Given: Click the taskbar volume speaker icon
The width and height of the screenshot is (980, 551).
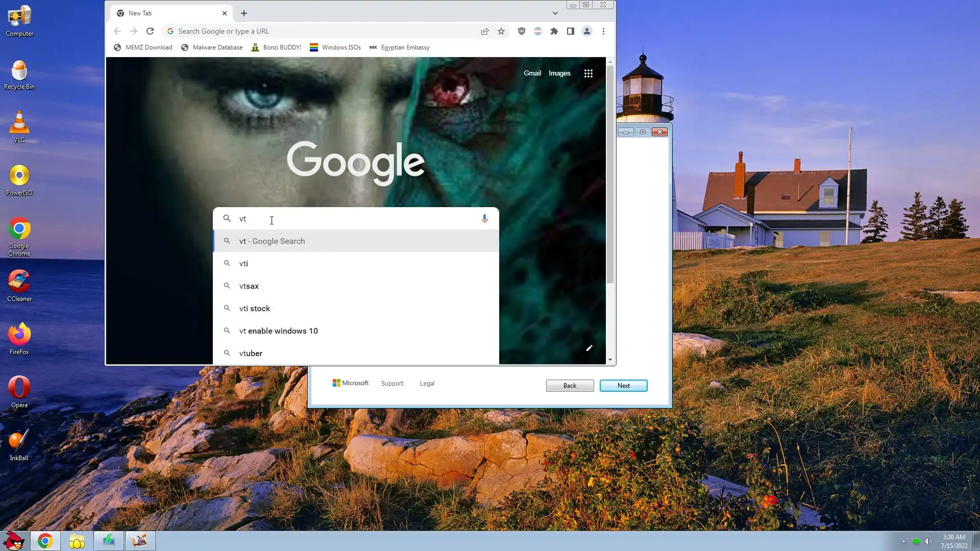Looking at the screenshot, I should click(x=928, y=541).
